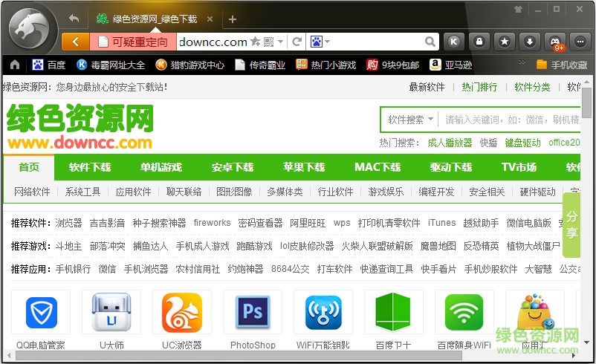Expand the Baidu search engine dropdown
The width and height of the screenshot is (596, 364).
point(320,42)
